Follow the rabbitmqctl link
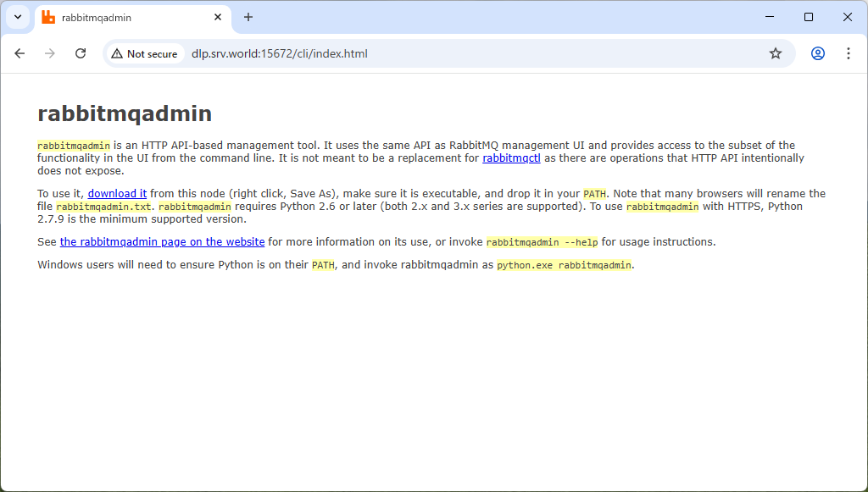This screenshot has width=868, height=492. click(x=511, y=158)
